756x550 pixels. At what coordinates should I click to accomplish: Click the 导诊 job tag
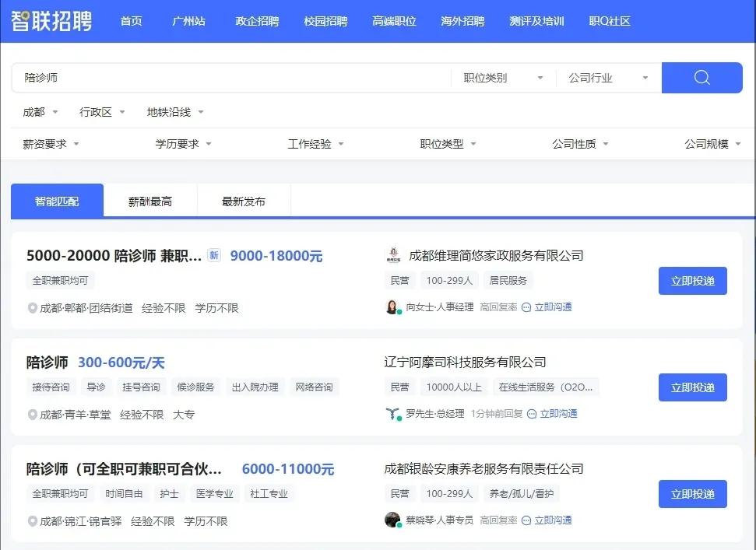(x=96, y=387)
